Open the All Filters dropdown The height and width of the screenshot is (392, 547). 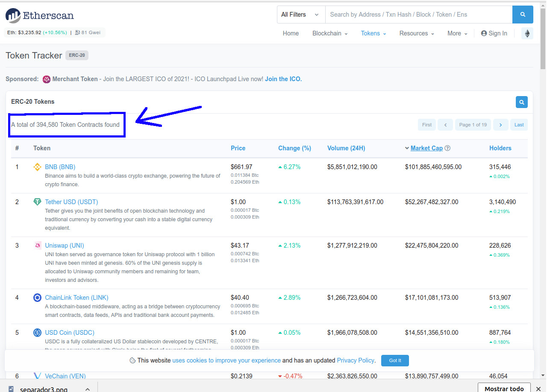301,15
